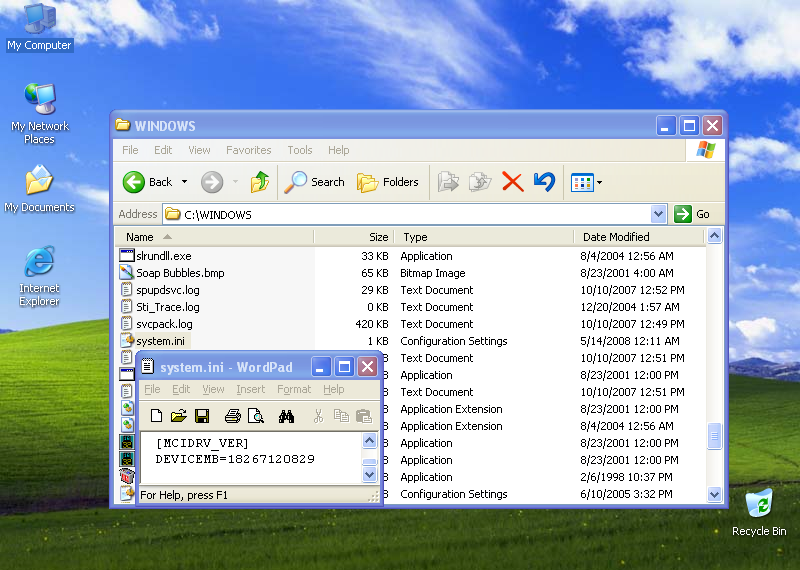The width and height of the screenshot is (800, 570).
Task: Click New document icon in WordPad
Action: pos(156,416)
